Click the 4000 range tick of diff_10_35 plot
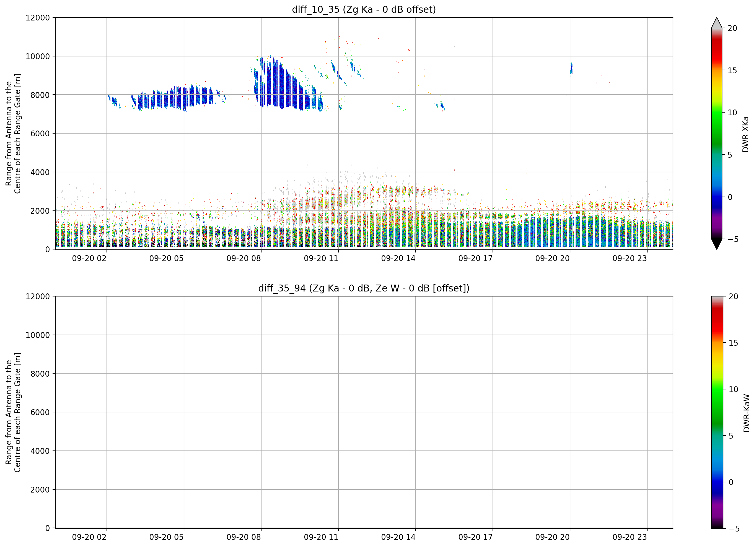Viewport: 756px width, 547px height. (x=40, y=172)
